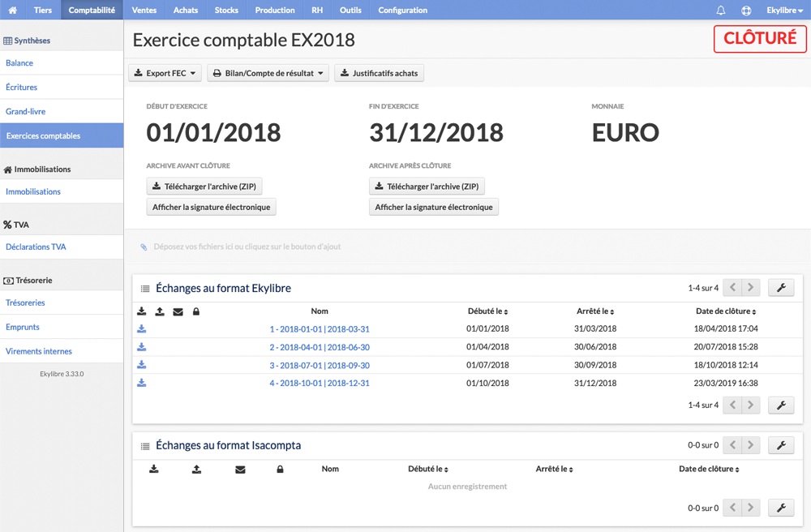
Task: Open Export FEC dropdown
Action: (x=165, y=73)
